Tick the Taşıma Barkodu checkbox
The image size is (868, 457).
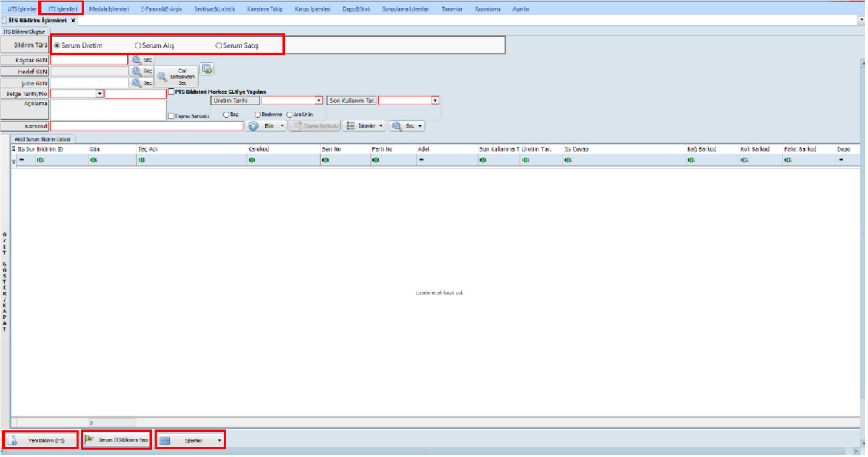point(171,116)
